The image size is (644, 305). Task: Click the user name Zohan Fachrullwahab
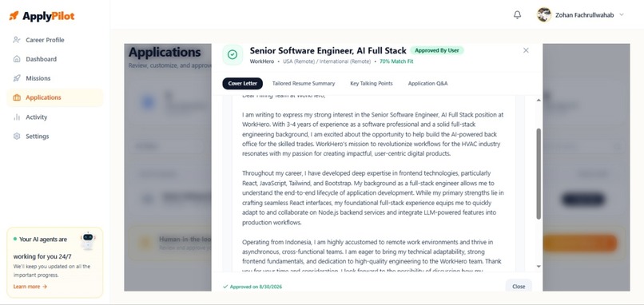[x=584, y=15]
